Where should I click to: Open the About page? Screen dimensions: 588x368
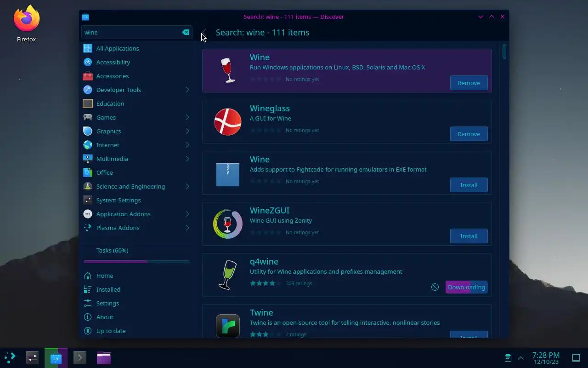point(136,317)
